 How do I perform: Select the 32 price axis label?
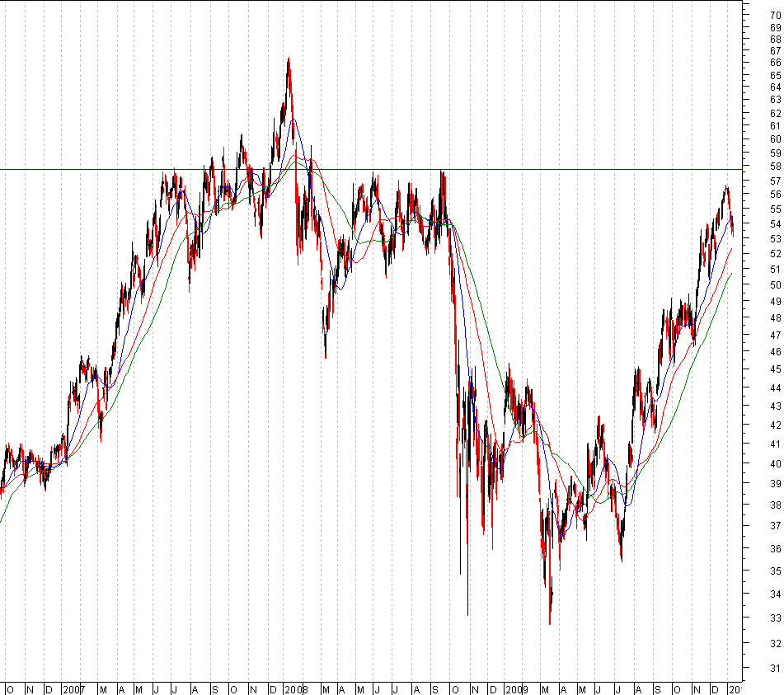pos(776,643)
